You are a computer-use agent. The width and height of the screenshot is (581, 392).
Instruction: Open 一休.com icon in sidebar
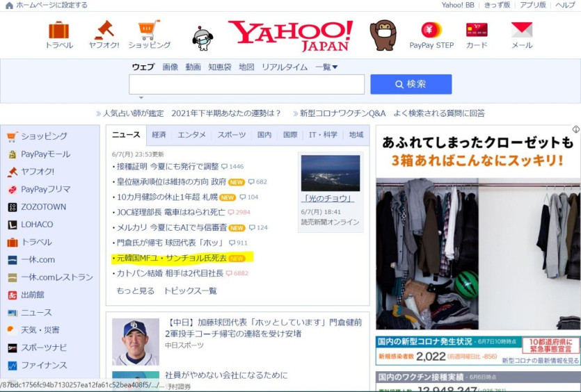tap(13, 260)
